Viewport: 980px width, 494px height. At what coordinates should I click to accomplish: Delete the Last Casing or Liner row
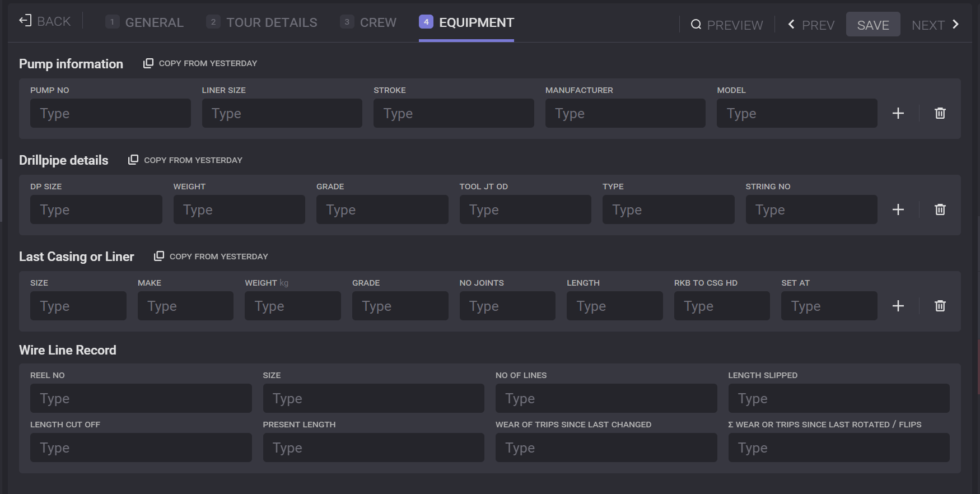(x=940, y=306)
